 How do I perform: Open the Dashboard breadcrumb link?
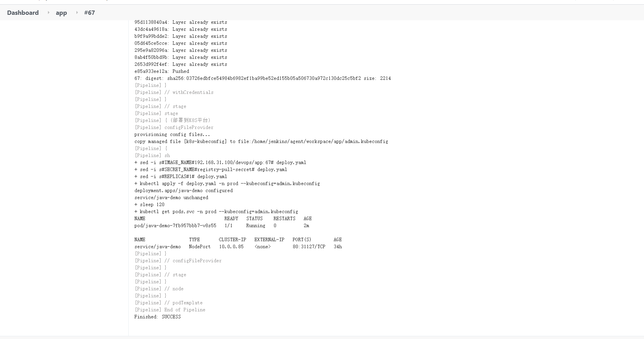(x=23, y=12)
